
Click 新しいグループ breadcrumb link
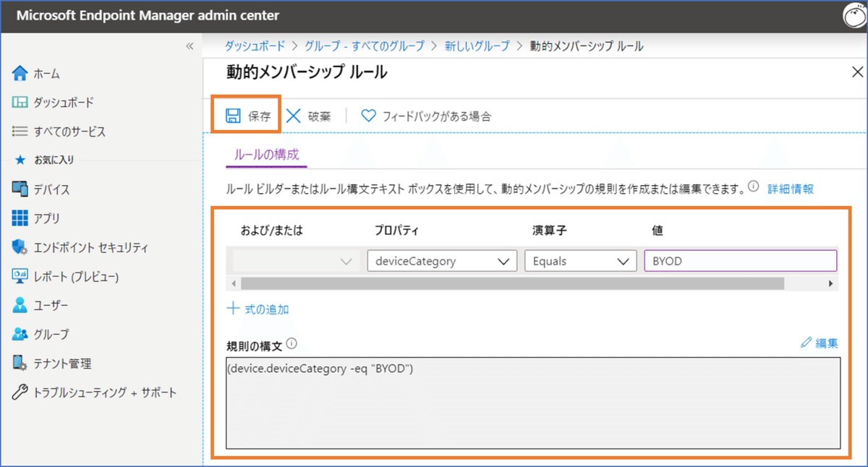coord(477,46)
